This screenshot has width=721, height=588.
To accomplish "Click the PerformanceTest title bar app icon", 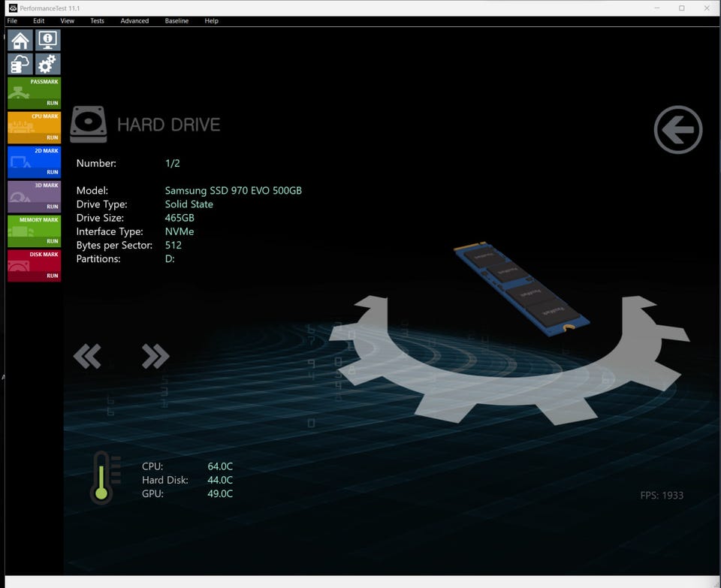I will pyautogui.click(x=13, y=8).
